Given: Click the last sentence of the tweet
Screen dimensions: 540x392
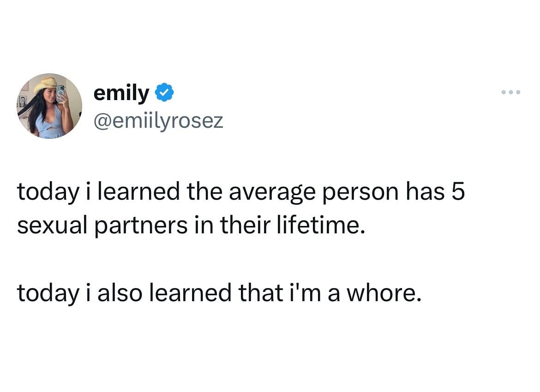Looking at the screenshot, I should (x=219, y=293).
